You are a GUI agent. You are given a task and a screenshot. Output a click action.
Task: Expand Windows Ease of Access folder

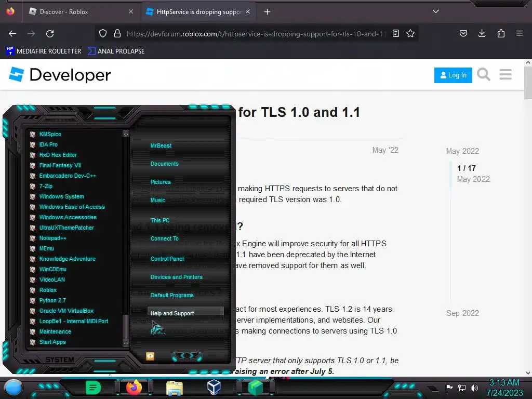click(x=72, y=207)
